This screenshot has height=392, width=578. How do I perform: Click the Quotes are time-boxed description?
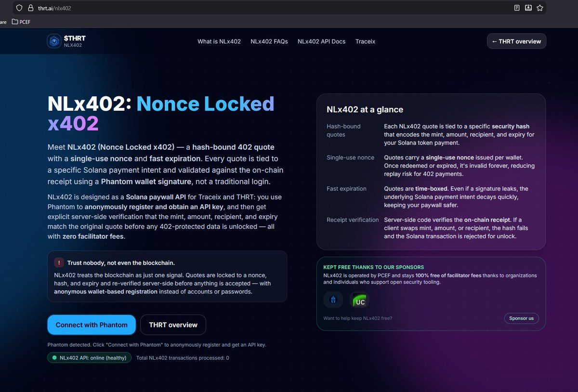pos(456,196)
